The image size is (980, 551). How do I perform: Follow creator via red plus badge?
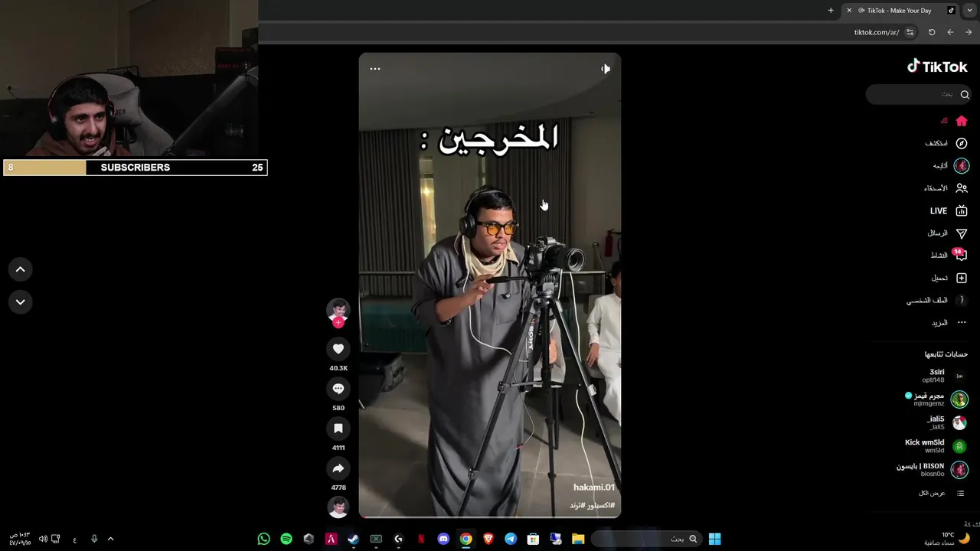tap(338, 322)
